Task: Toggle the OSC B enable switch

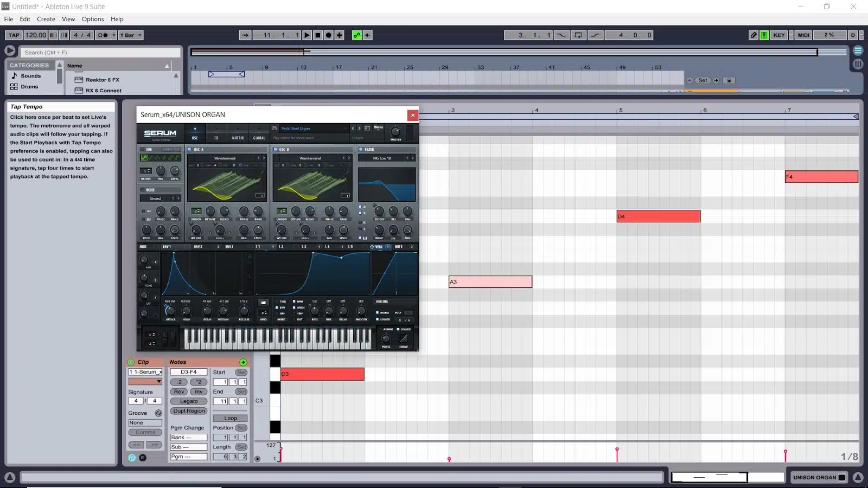Action: [x=275, y=150]
